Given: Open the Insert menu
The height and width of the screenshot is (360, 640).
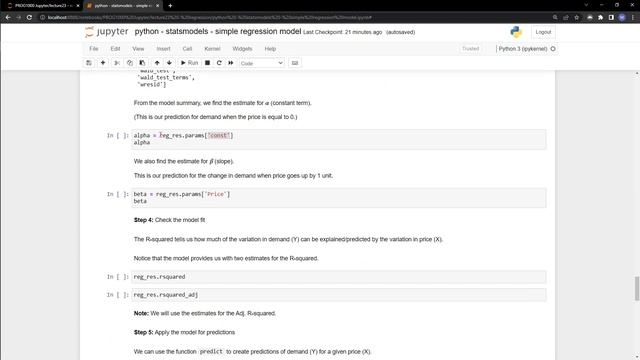Looking at the screenshot, I should [x=163, y=49].
